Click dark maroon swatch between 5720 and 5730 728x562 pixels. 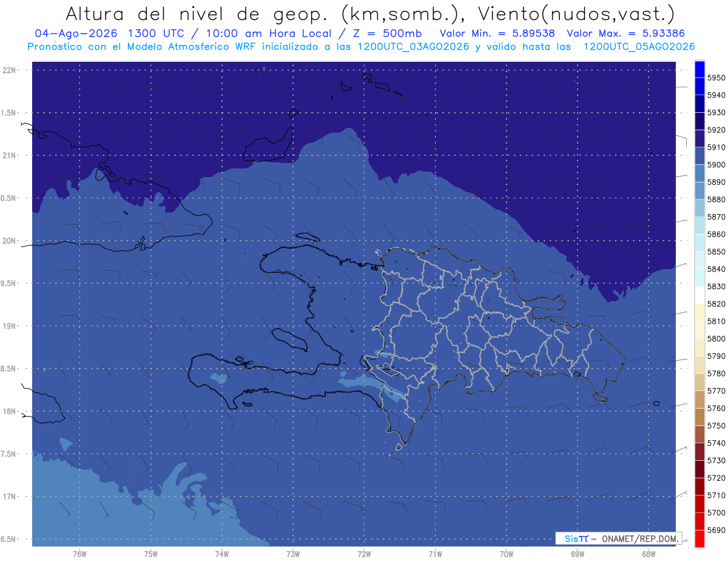point(699,469)
